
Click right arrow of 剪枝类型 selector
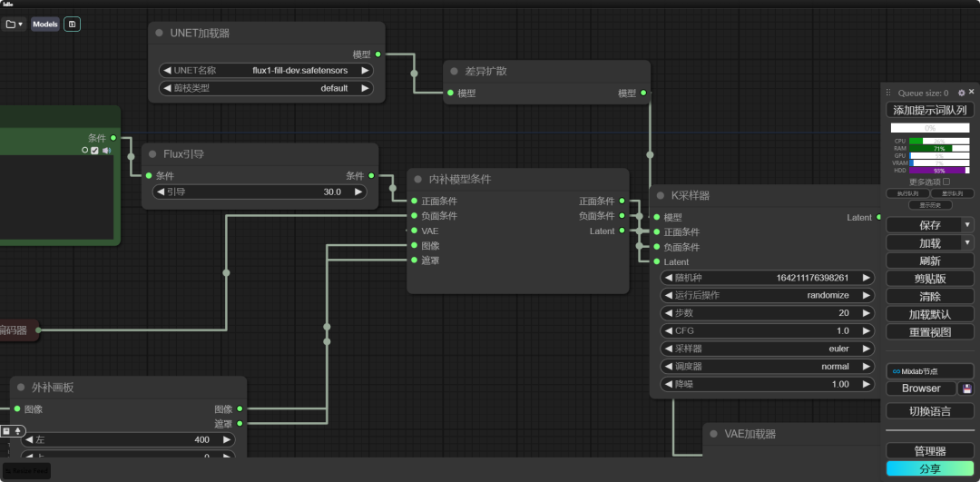point(365,88)
